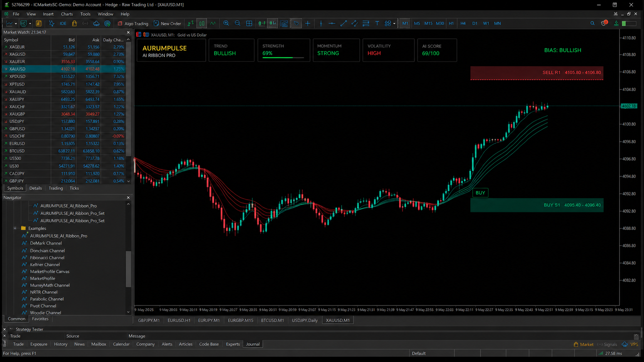Select Donchian Channel indicator in Navigator
The image size is (644, 362).
pos(47,250)
